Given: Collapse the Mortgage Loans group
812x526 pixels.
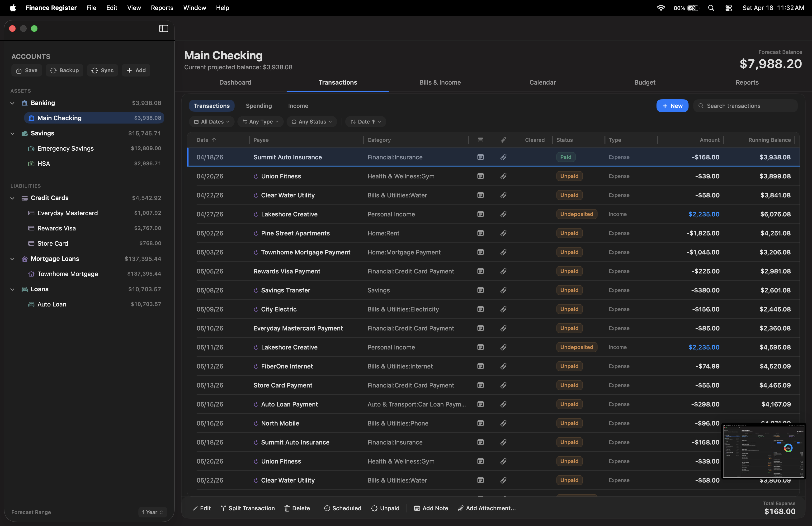Looking at the screenshot, I should click(13, 259).
